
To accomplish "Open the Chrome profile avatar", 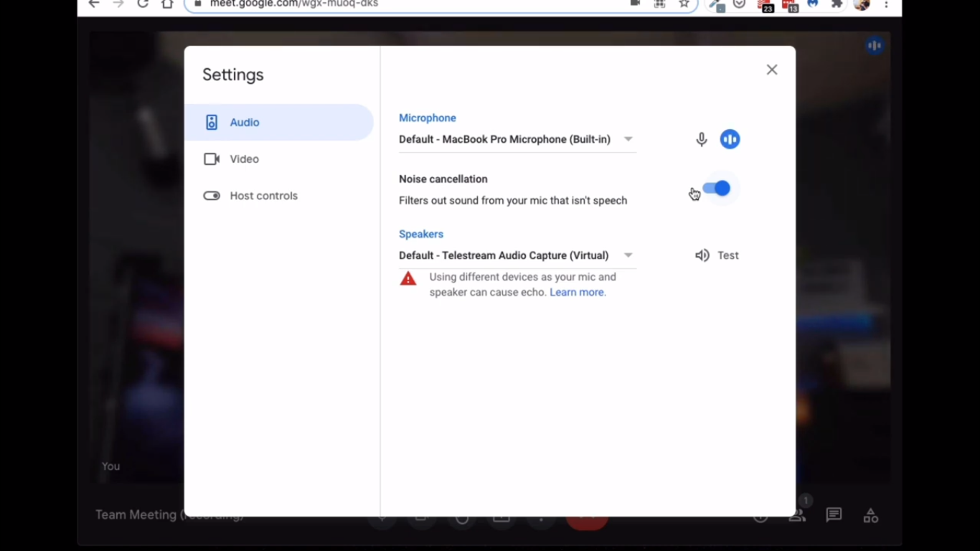I will (862, 4).
